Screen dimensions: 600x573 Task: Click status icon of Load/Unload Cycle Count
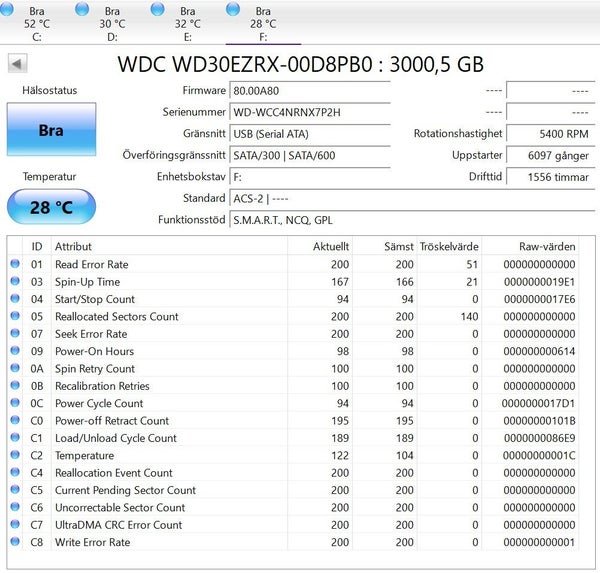(15, 437)
